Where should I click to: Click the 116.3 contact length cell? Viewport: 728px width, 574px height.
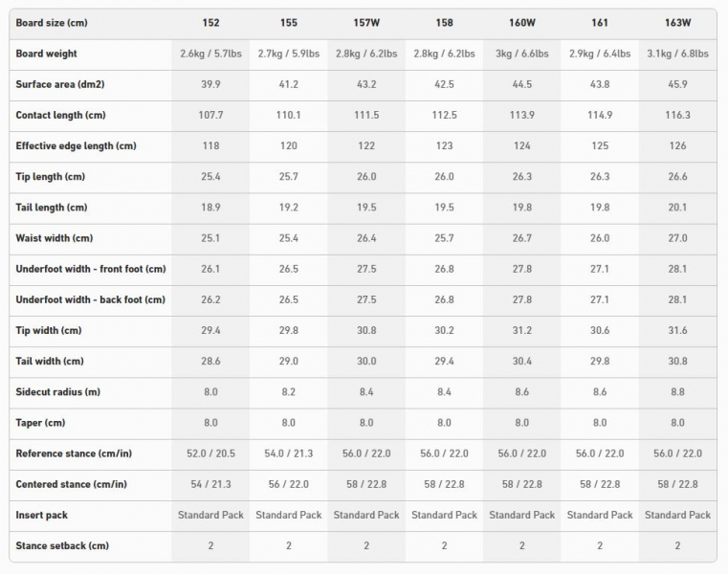677,116
